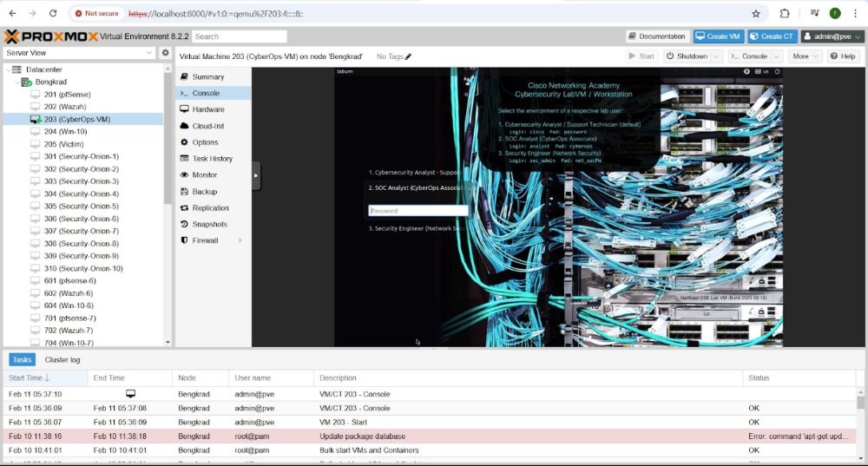
Task: Select VM 205 (Victim)
Action: click(63, 144)
